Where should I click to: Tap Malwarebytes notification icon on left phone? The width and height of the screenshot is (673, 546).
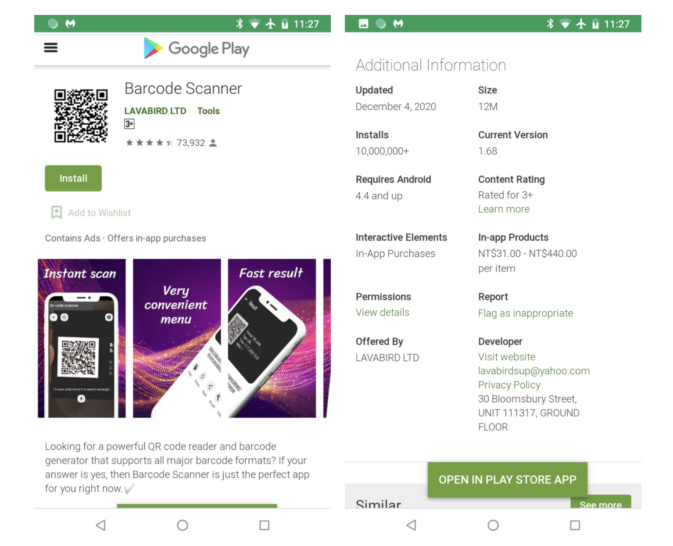point(70,24)
